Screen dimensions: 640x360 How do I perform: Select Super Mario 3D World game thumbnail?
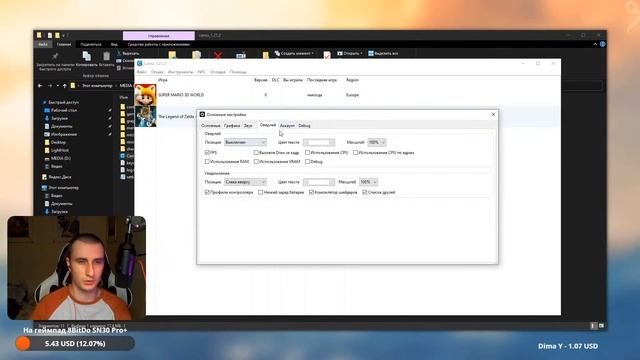pyautogui.click(x=145, y=95)
